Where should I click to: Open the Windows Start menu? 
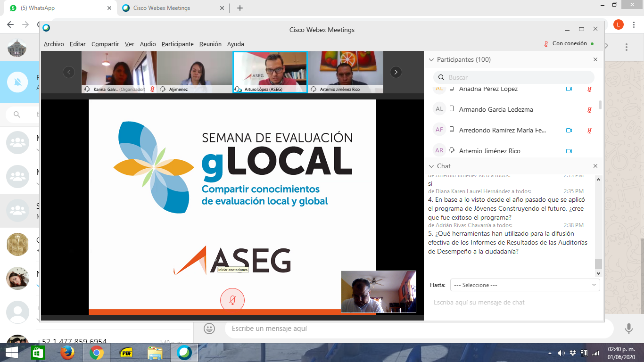pos(11,353)
